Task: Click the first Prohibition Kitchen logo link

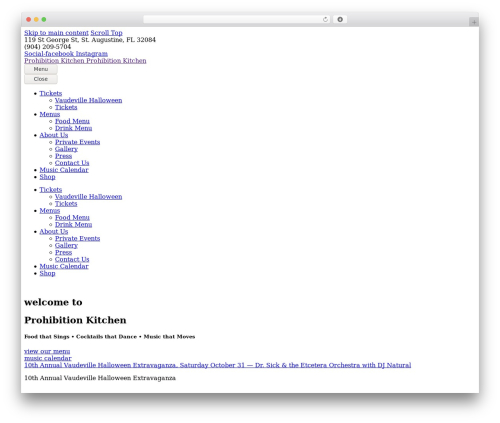Action: click(54, 61)
